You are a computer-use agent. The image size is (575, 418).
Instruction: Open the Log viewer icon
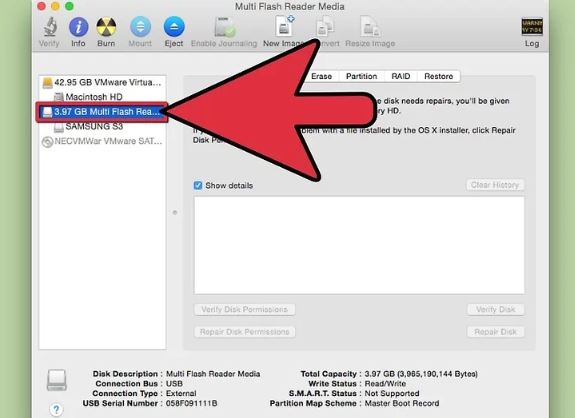(x=532, y=27)
